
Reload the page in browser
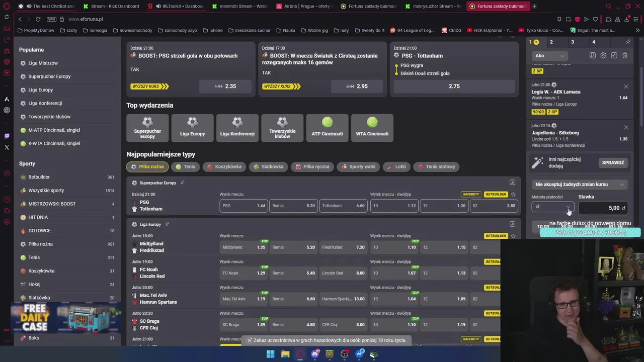click(38, 19)
